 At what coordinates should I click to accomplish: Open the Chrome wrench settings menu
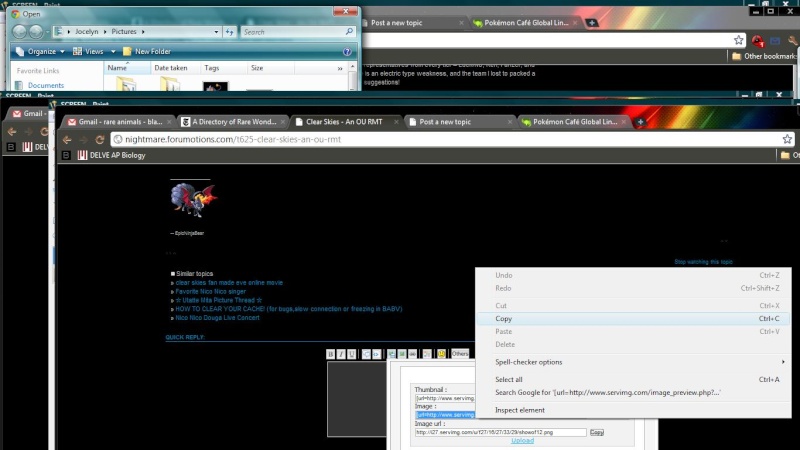(x=793, y=41)
